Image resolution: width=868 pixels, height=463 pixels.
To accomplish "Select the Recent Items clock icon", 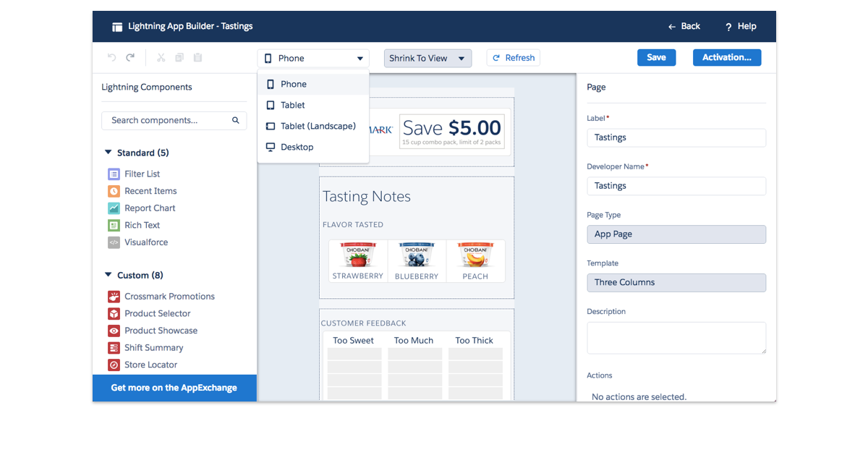I will click(114, 192).
